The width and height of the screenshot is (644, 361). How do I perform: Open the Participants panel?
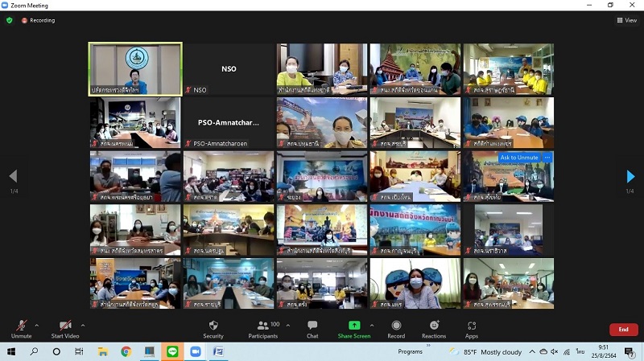click(262, 328)
